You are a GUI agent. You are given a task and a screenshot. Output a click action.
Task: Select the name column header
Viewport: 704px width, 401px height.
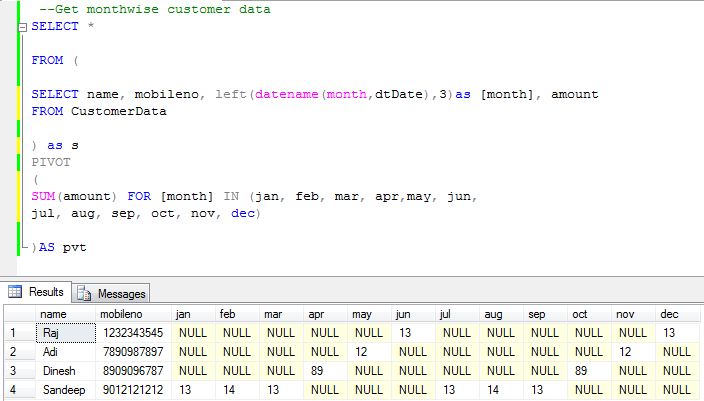coord(66,314)
